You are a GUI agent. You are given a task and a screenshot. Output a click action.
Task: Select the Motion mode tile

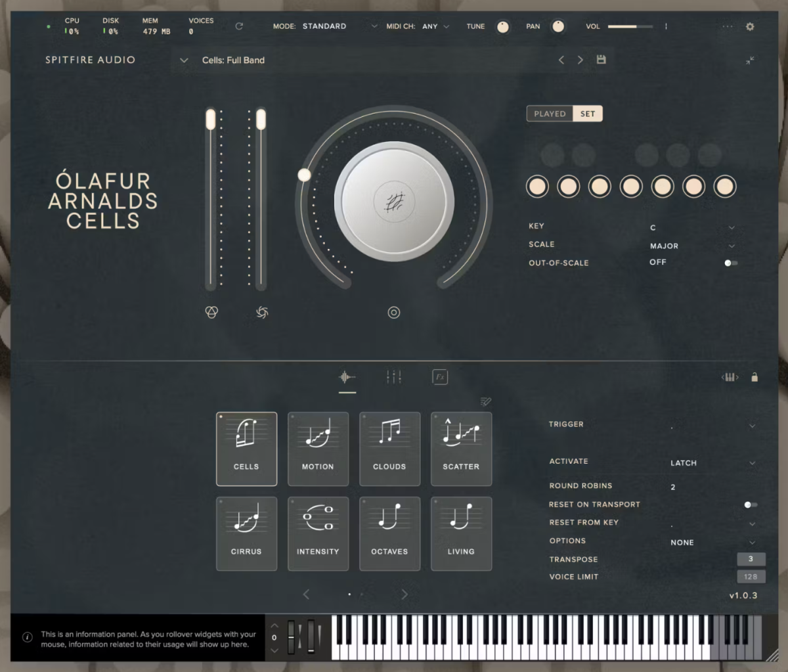[318, 449]
